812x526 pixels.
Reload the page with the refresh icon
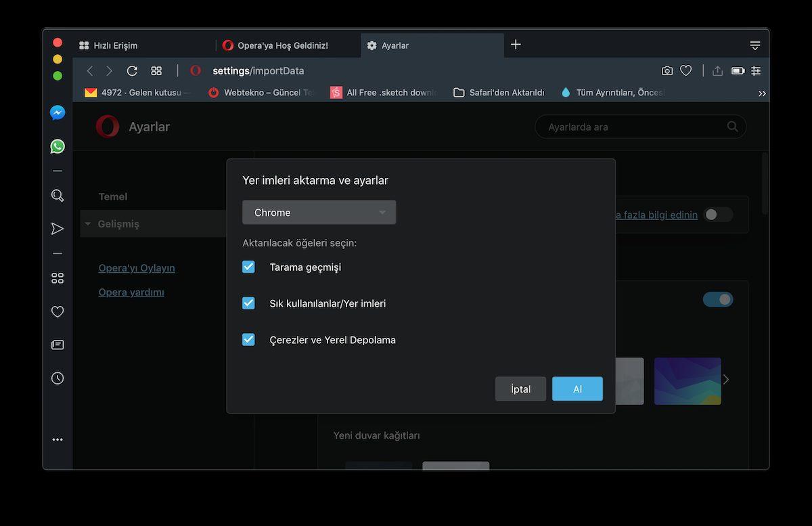coord(132,71)
